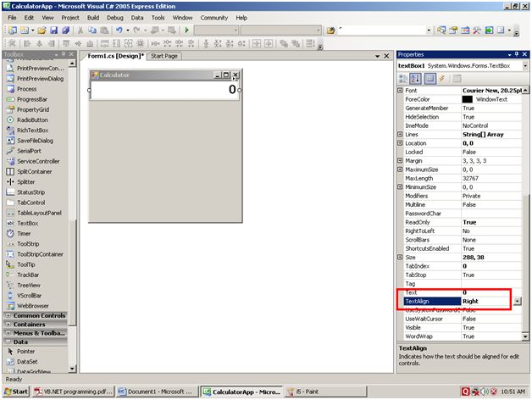Open the Build menu
The height and width of the screenshot is (400, 532).
tap(93, 18)
